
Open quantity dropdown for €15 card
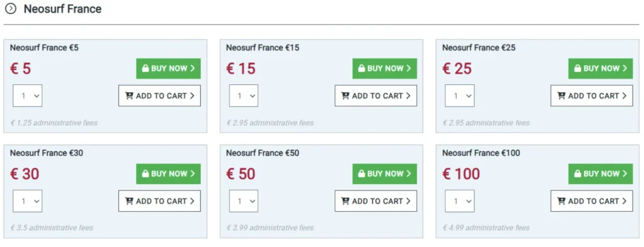pos(243,96)
